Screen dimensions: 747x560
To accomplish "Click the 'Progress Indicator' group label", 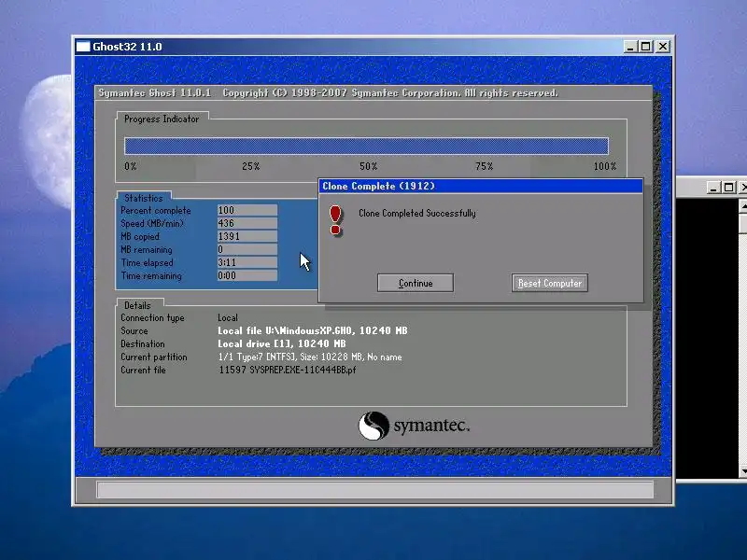I will 162,119.
